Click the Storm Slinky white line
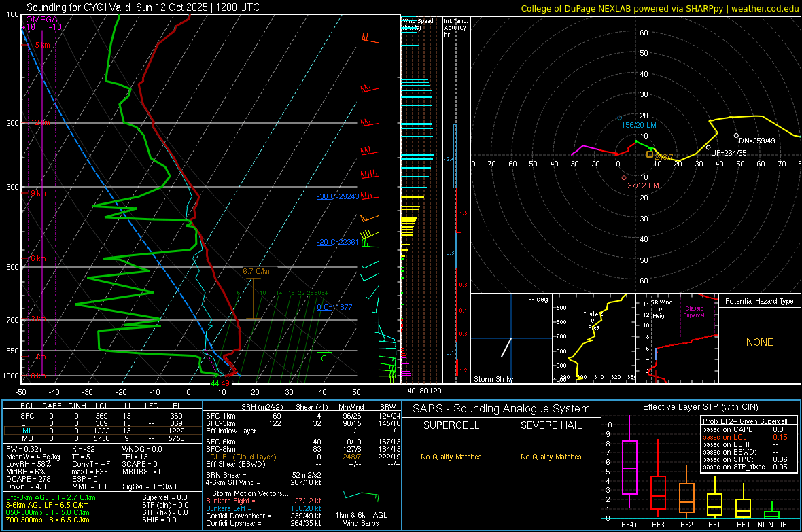 click(x=506, y=347)
